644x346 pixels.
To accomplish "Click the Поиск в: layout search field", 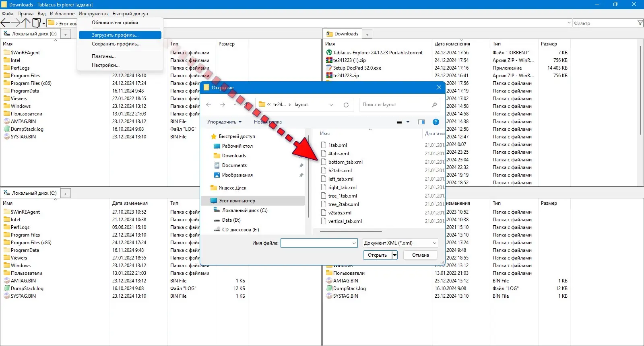I will 395,105.
